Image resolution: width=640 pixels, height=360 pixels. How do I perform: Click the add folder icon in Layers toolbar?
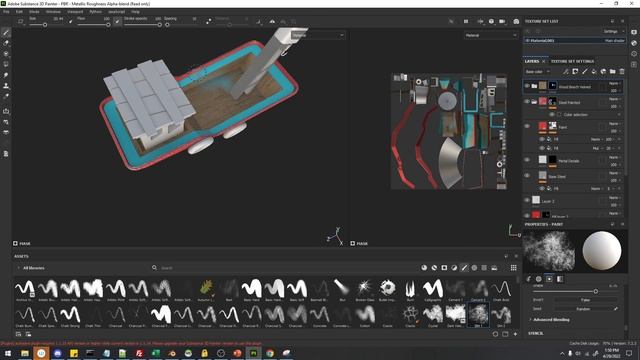613,71
